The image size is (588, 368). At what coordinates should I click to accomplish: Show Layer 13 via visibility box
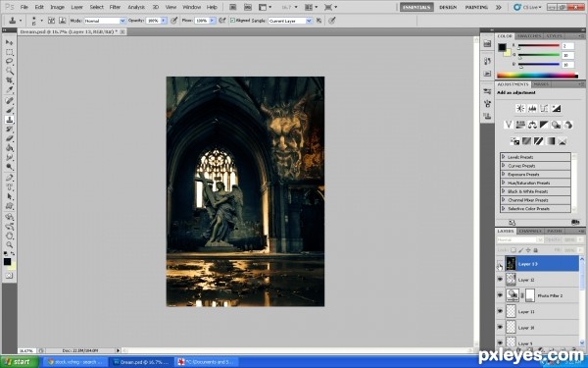tap(500, 264)
